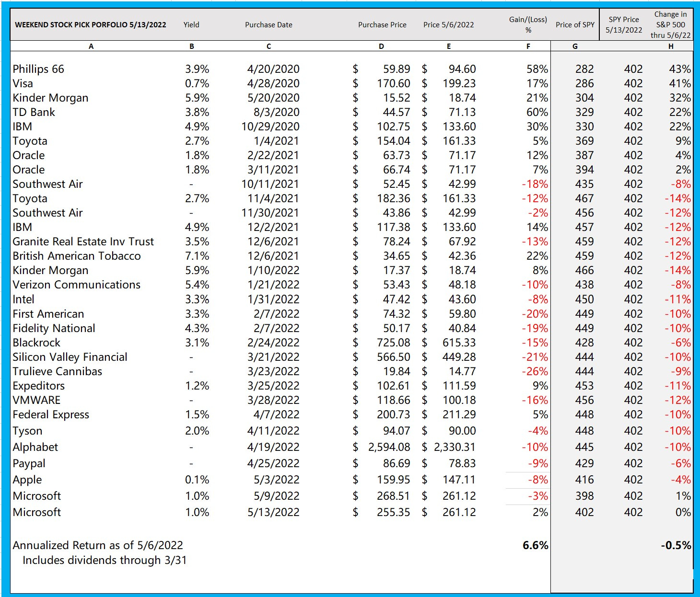This screenshot has width=700, height=597.
Task: Click the First American name cell
Action: [48, 314]
